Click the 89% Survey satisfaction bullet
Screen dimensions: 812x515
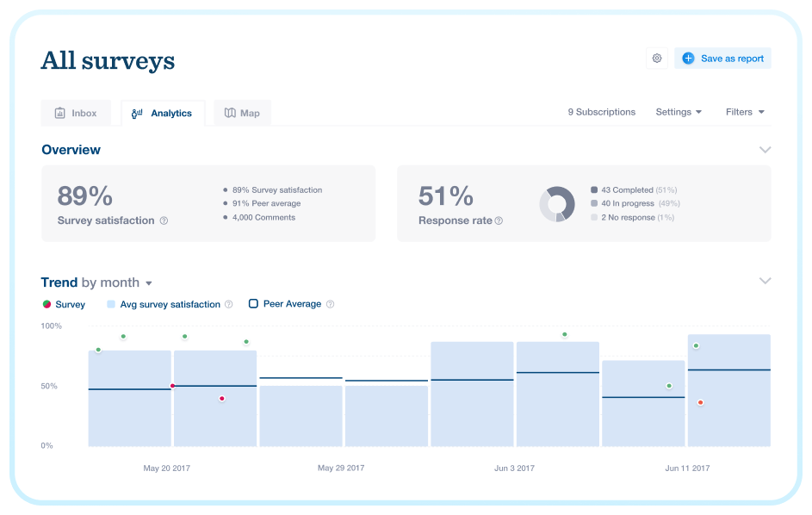click(272, 190)
